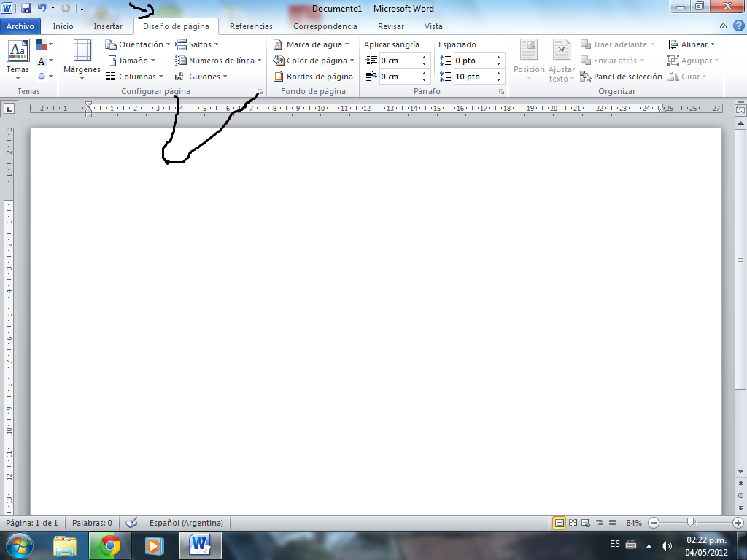This screenshot has width=747, height=560.
Task: Click Enviar atrás option
Action: point(612,61)
